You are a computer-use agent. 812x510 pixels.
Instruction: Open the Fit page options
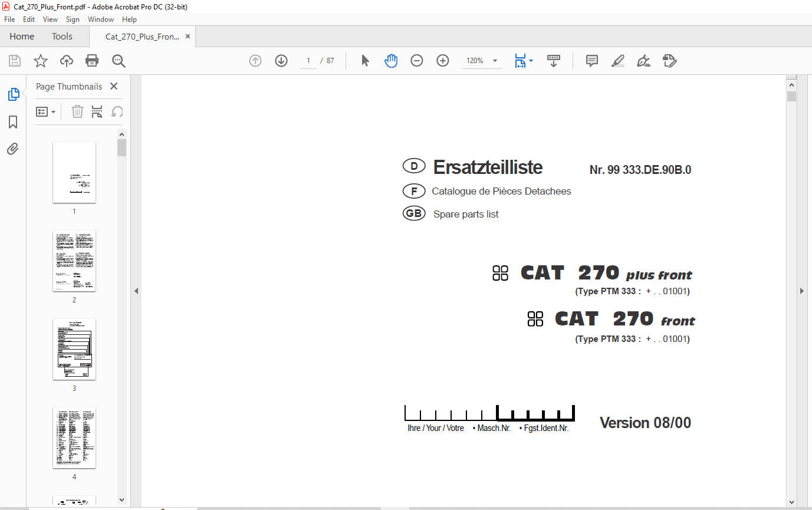[x=523, y=61]
